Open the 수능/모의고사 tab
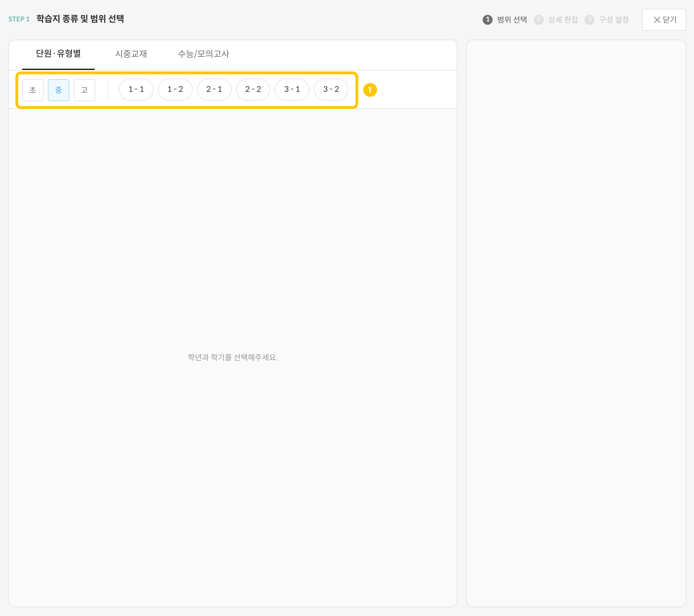This screenshot has width=694, height=616. coord(204,54)
